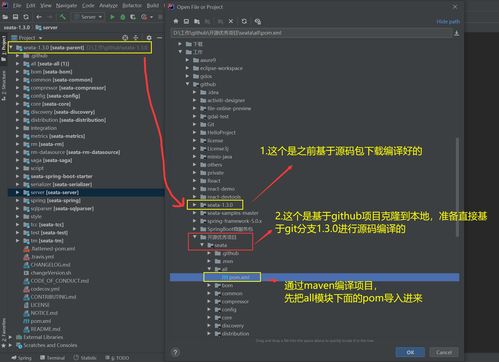Refresh the file tree in Open File dialog
Viewport: 499px width, 362px height.
[x=244, y=21]
